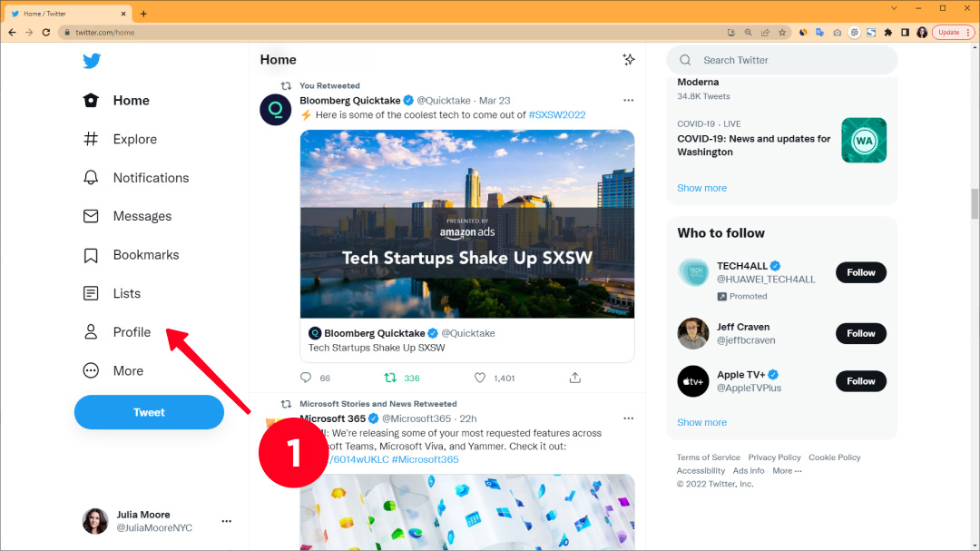Click the Chrome profile avatar

tap(922, 33)
